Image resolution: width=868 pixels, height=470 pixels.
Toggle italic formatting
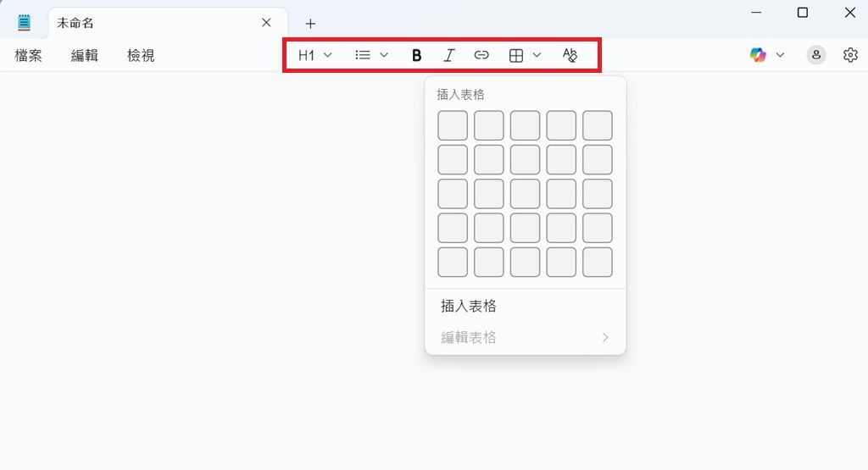pyautogui.click(x=449, y=55)
